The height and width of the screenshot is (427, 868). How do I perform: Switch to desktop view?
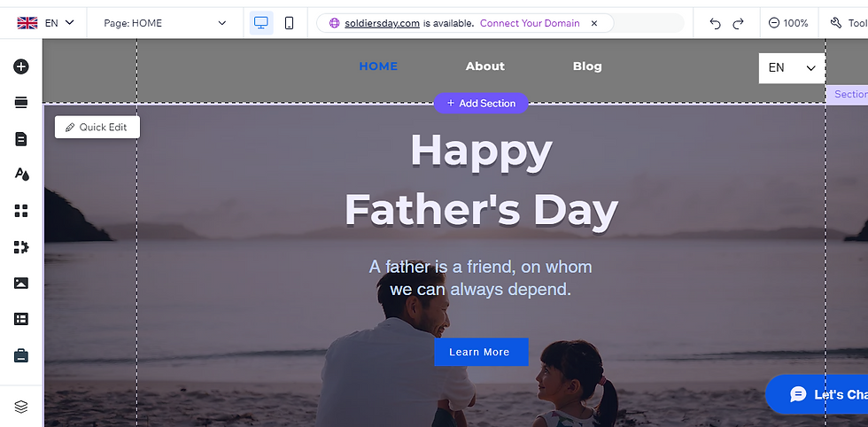tap(261, 23)
